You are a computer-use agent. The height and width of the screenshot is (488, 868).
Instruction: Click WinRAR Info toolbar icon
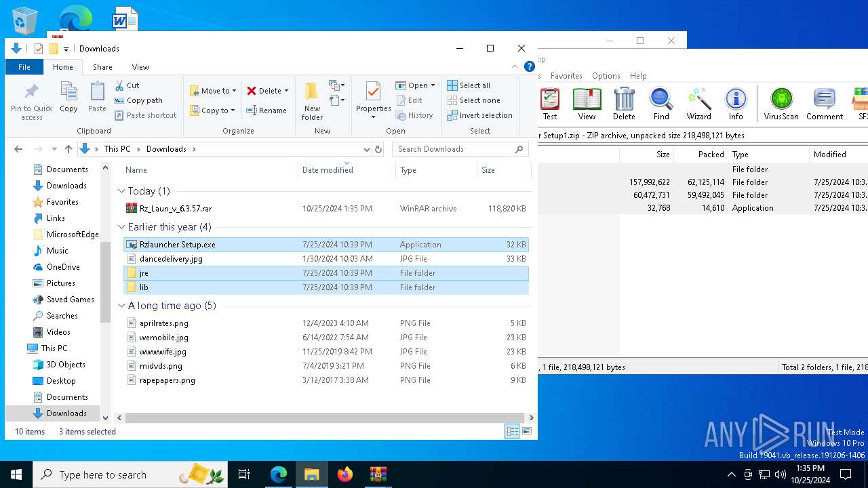736,104
